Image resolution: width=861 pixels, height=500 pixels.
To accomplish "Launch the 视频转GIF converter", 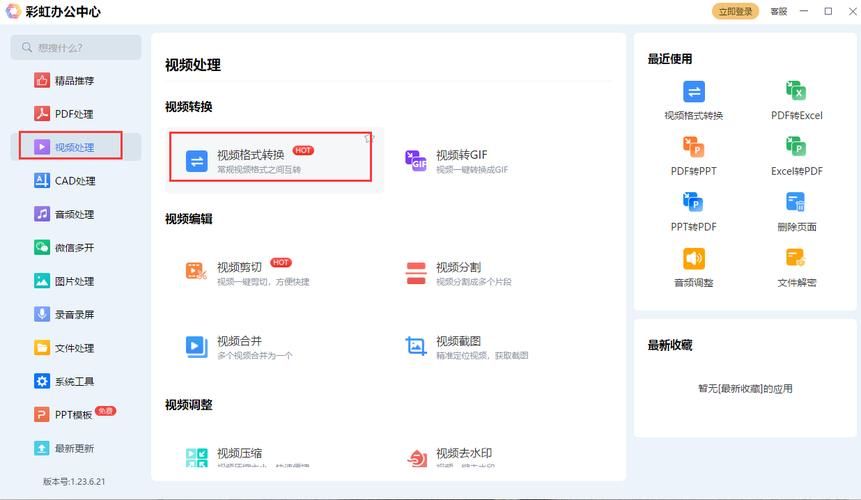I will 460,161.
